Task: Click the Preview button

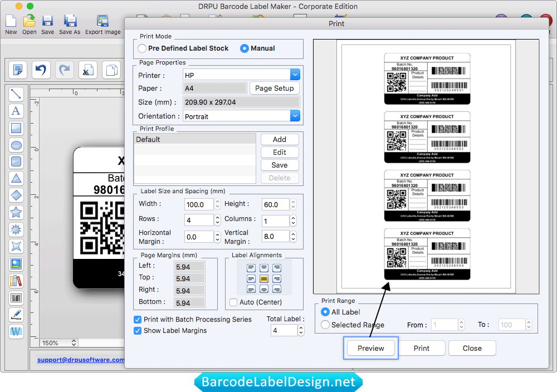Action: (x=371, y=349)
